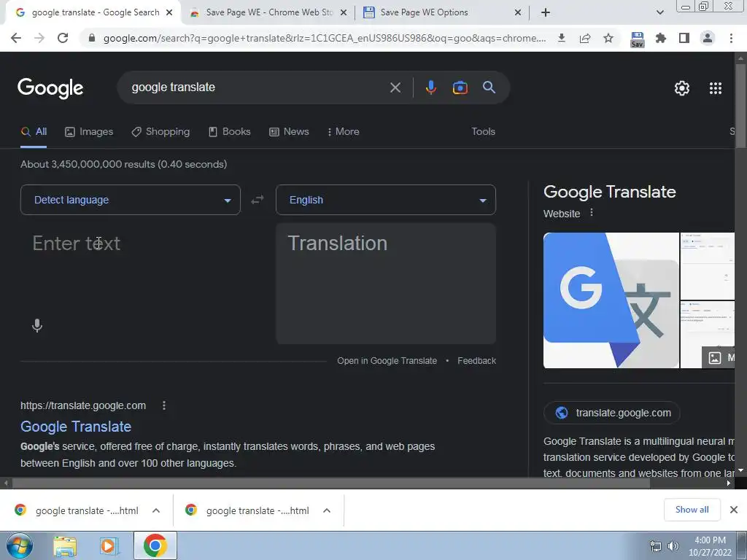Image resolution: width=747 pixels, height=560 pixels.
Task: Click Open in Google Translate link
Action: (387, 361)
